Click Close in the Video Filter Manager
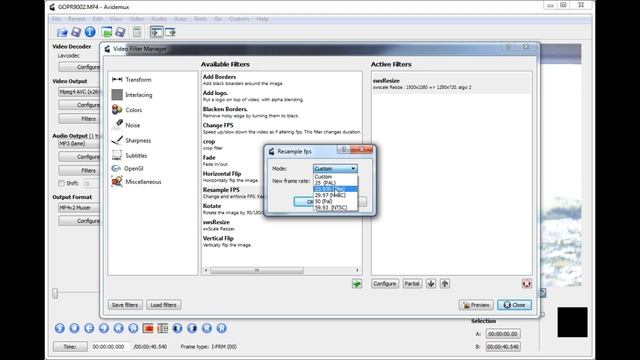This screenshot has width=640, height=360. (x=514, y=305)
